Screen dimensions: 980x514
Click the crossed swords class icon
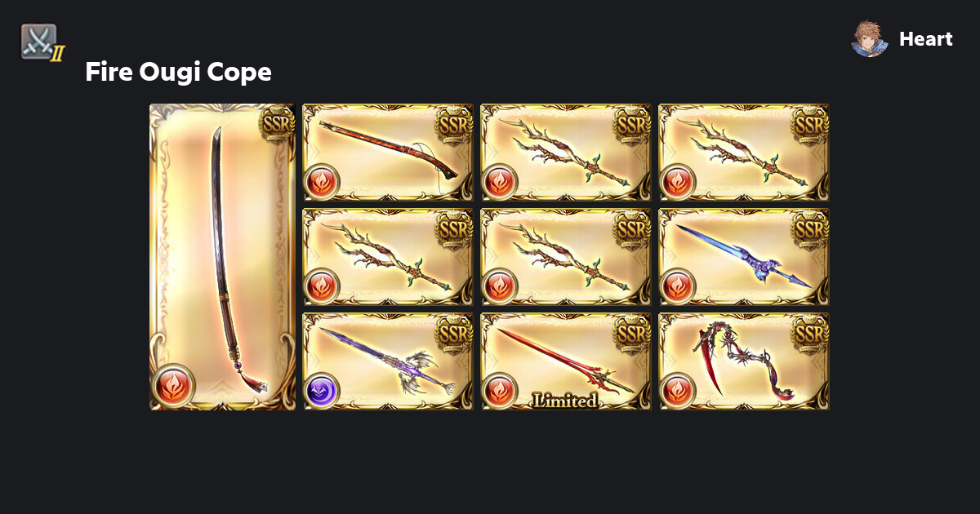39,42
